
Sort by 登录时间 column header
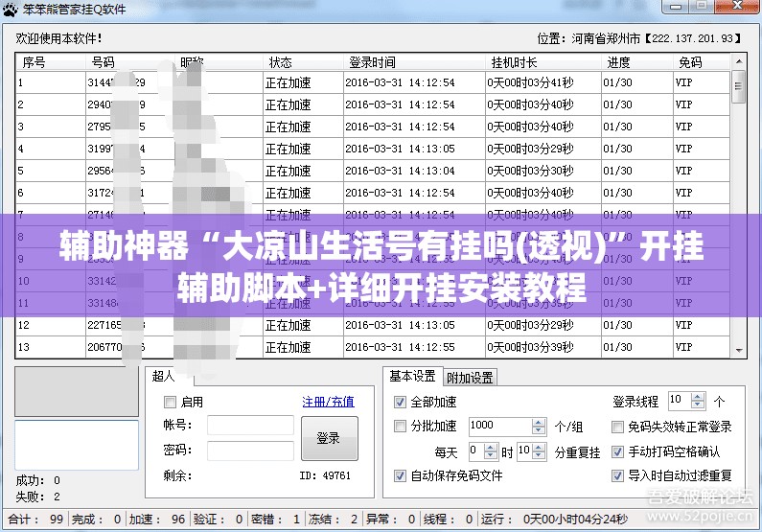click(414, 62)
